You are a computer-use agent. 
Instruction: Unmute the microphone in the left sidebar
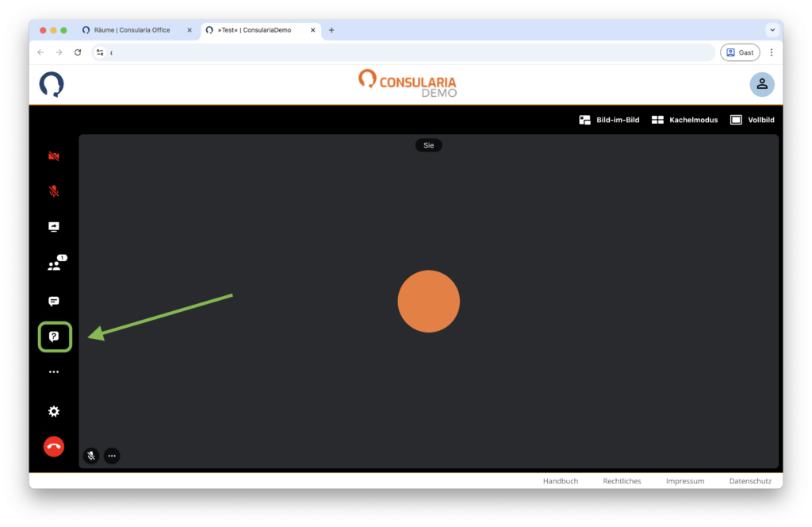point(54,191)
